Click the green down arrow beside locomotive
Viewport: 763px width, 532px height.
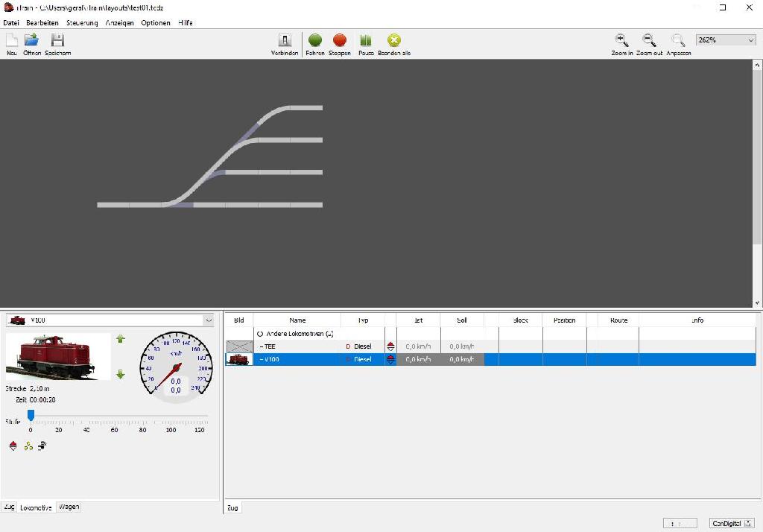[121, 374]
